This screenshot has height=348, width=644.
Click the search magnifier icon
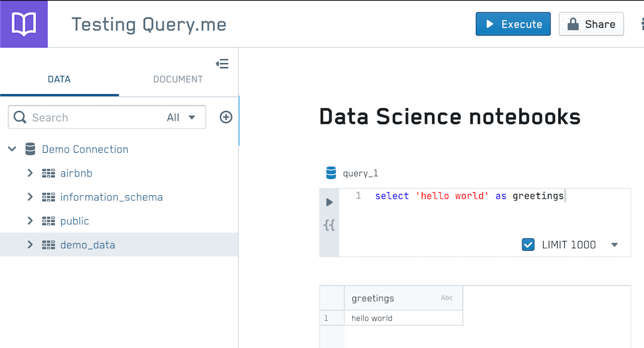pyautogui.click(x=20, y=117)
